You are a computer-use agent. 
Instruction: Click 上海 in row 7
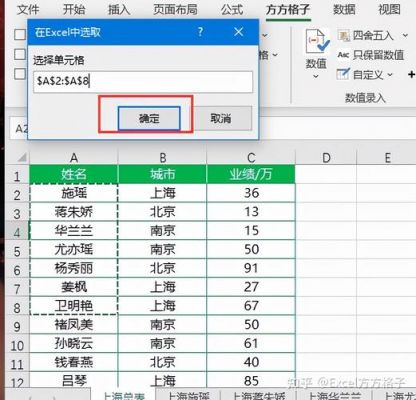coord(162,287)
